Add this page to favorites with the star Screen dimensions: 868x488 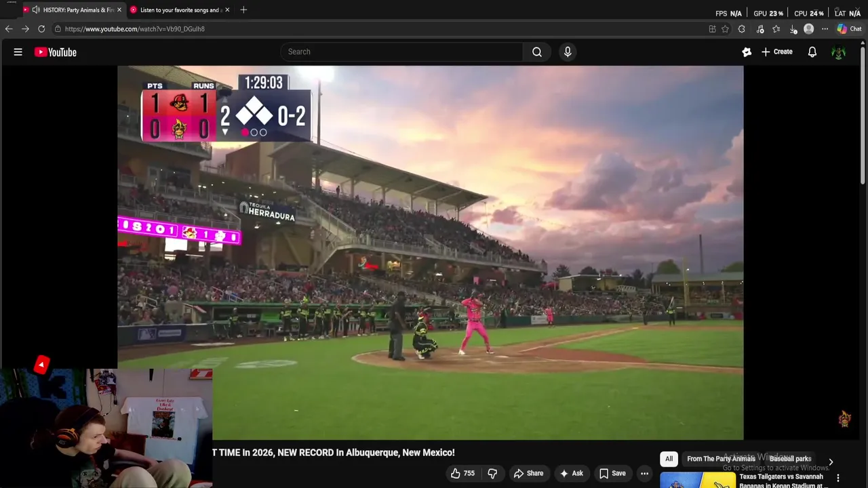click(725, 29)
